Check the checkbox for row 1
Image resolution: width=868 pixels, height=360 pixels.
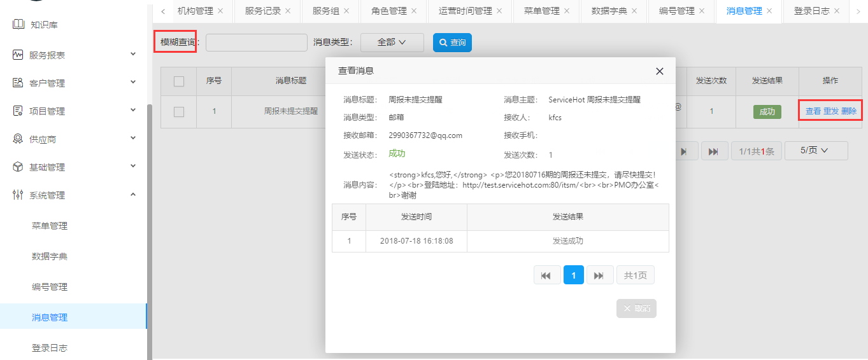click(179, 112)
